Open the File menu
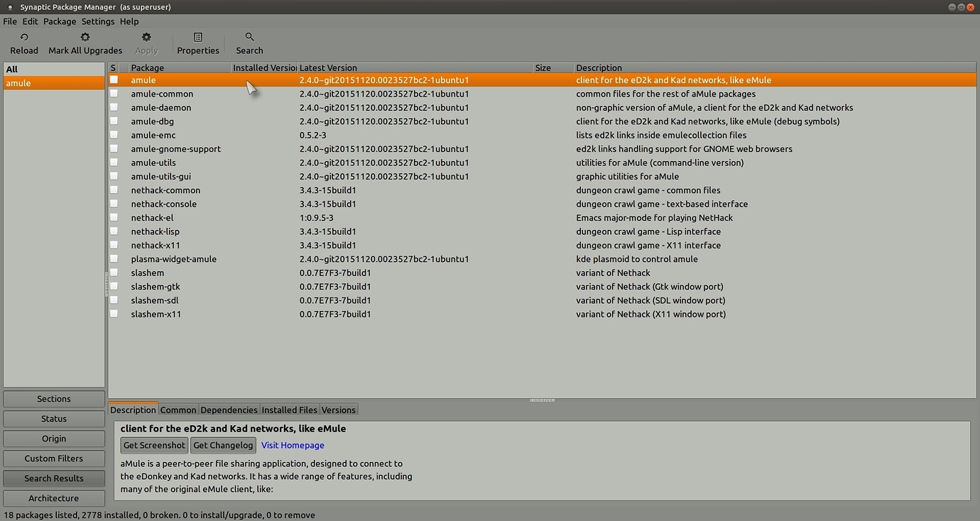 point(10,21)
